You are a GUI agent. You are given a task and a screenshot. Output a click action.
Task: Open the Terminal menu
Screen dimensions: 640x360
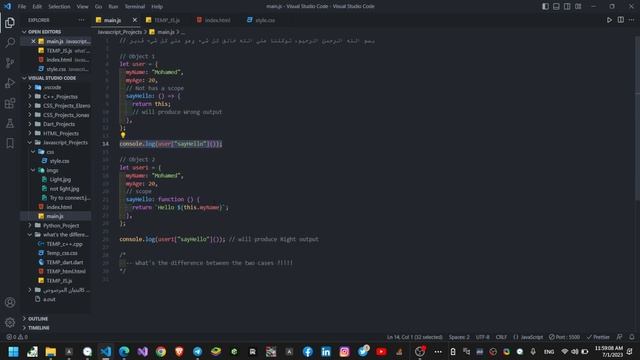(135, 7)
